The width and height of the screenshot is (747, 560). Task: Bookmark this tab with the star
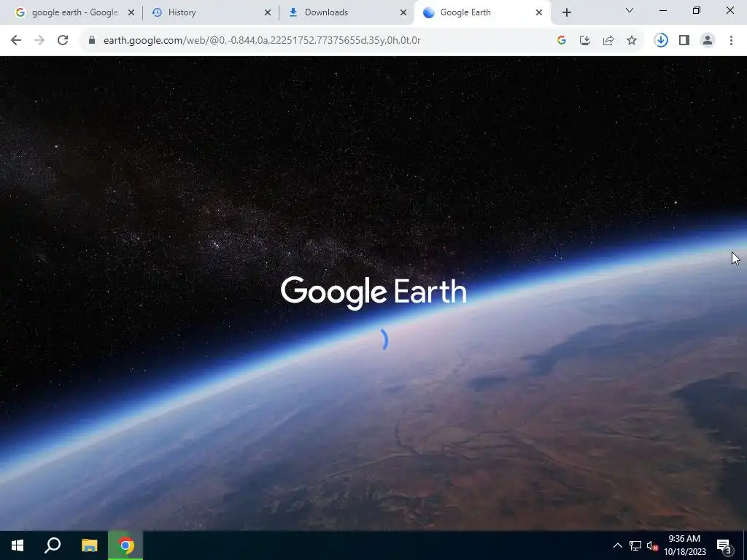[x=632, y=41]
